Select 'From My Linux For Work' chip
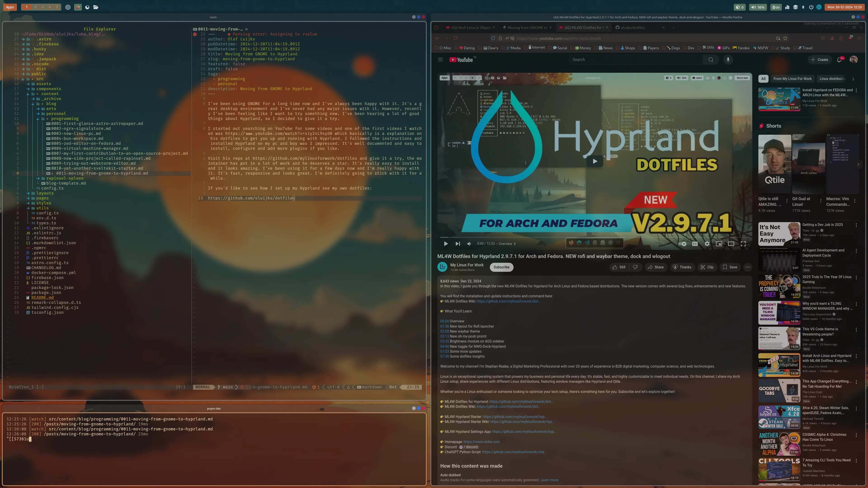 (x=792, y=79)
